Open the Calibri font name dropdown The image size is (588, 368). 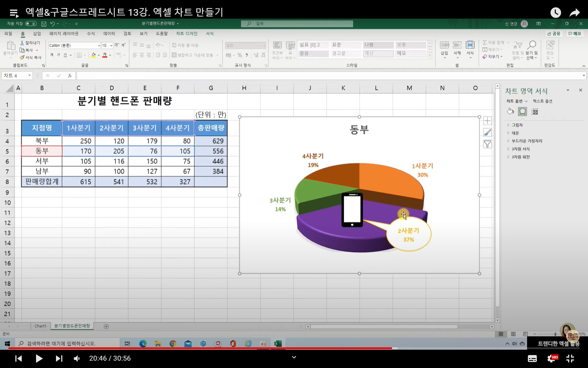(99, 46)
